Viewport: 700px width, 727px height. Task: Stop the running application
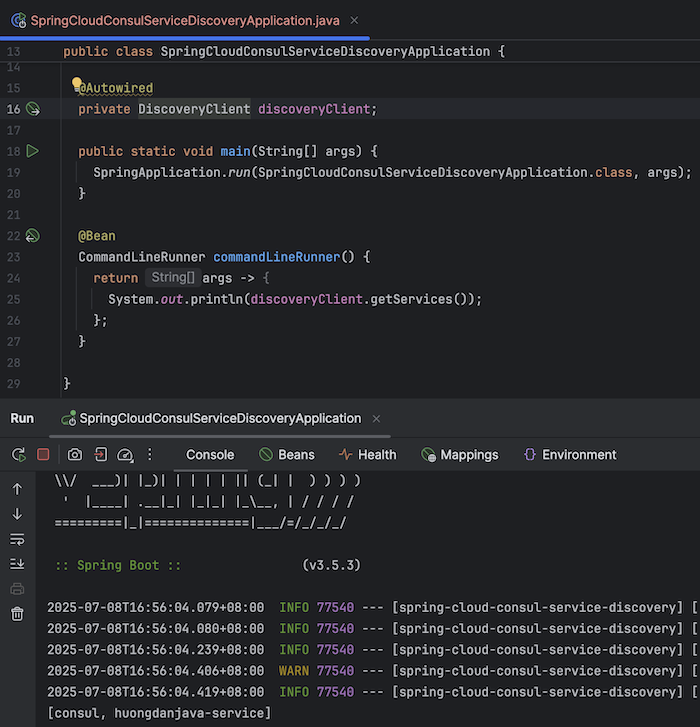tap(43, 454)
